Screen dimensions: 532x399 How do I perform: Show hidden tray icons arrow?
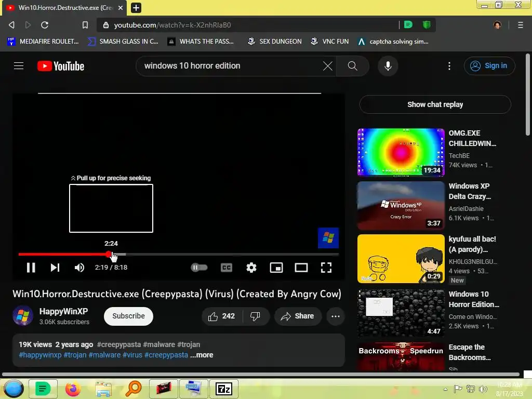[445, 389]
